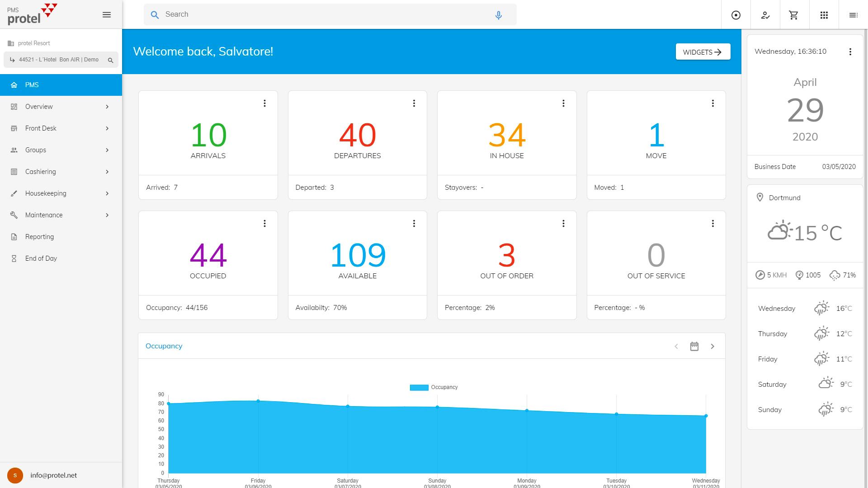Open the shopping cart icon in top bar
The width and height of the screenshot is (868, 488).
pyautogui.click(x=794, y=14)
